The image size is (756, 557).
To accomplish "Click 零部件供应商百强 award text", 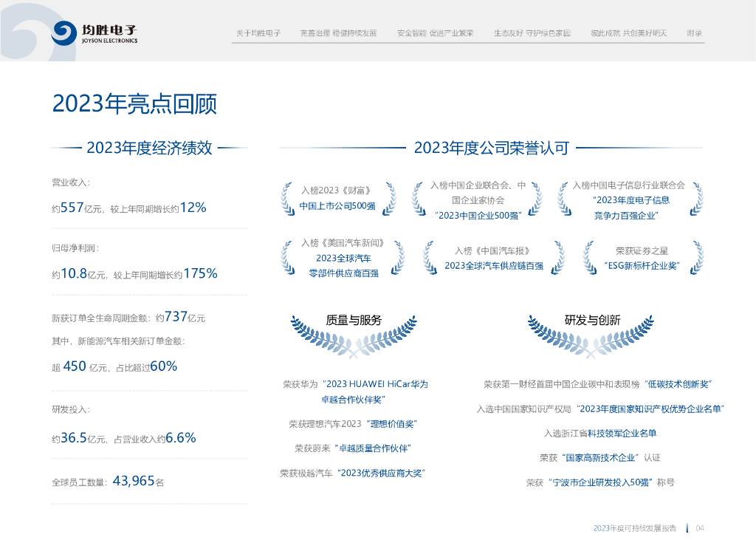I will coord(344,273).
